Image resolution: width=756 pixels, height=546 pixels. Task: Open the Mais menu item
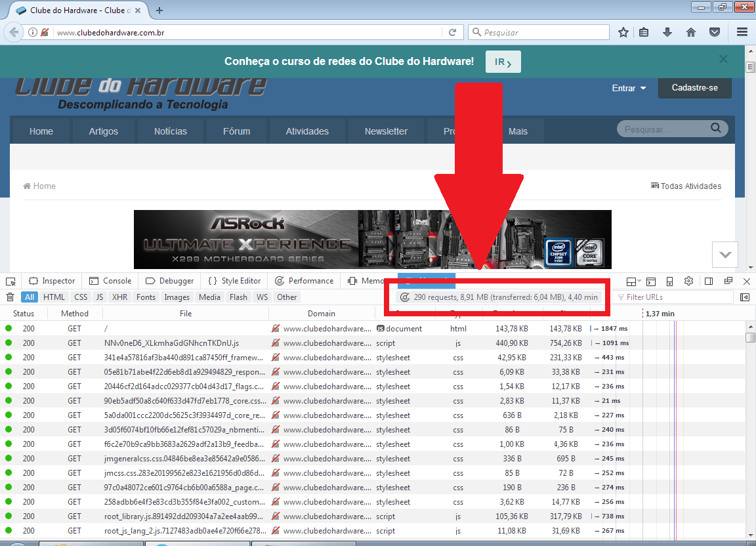click(x=518, y=131)
